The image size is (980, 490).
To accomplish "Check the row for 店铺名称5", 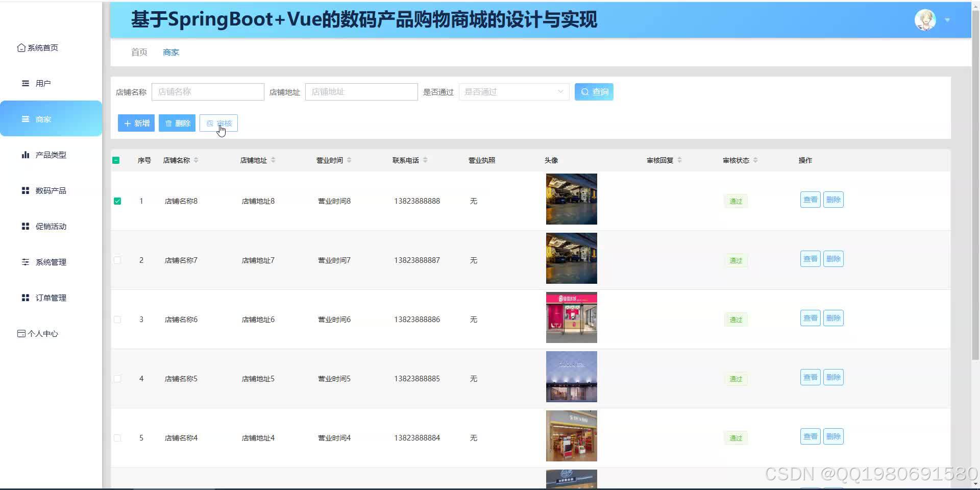I will [x=117, y=379].
